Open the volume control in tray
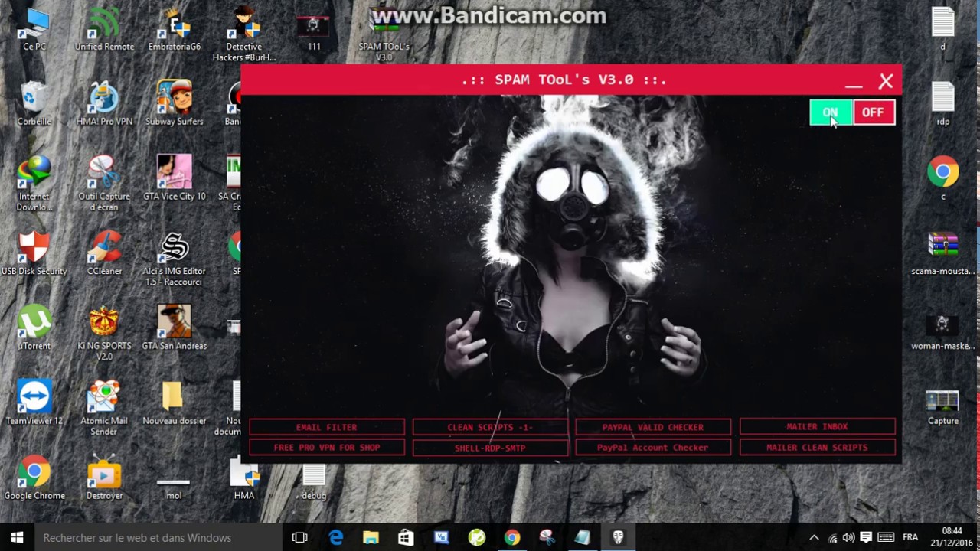This screenshot has height=551, width=980. (x=848, y=537)
